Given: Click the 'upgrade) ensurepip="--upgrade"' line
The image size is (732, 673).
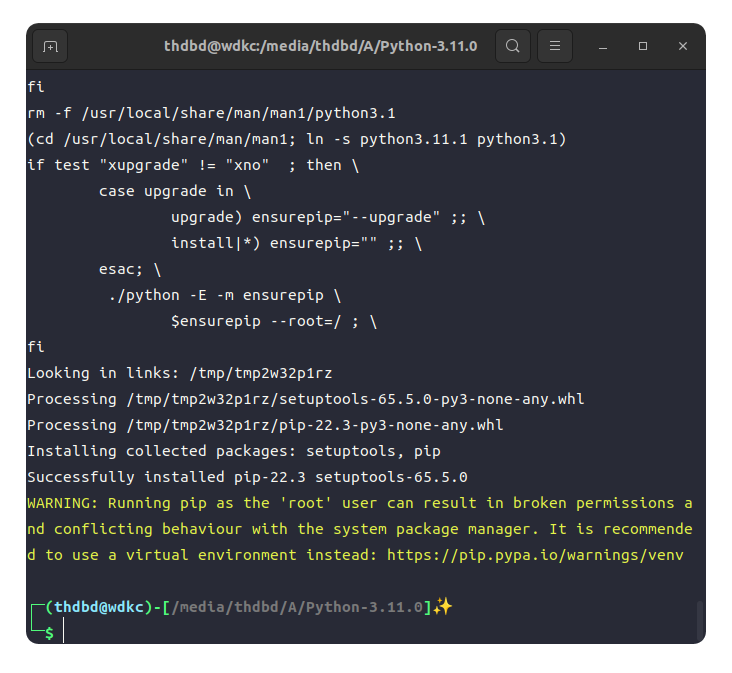Looking at the screenshot, I should coord(328,217).
